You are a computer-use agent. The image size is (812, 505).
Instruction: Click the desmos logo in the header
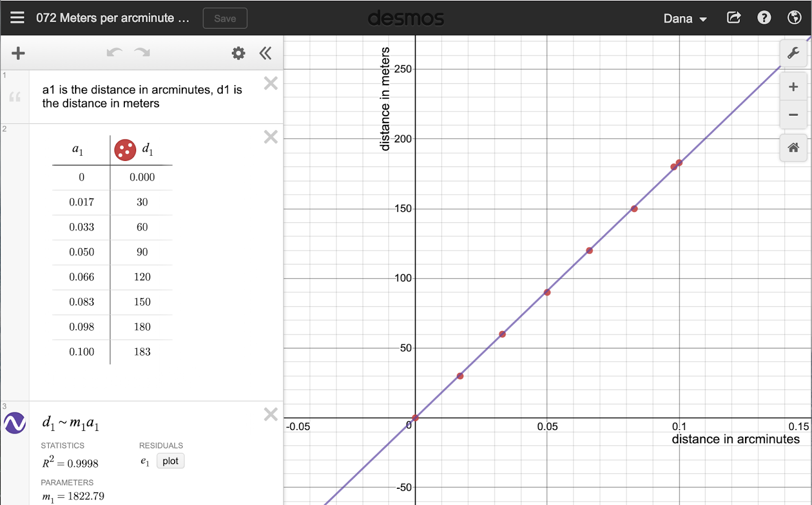(405, 18)
